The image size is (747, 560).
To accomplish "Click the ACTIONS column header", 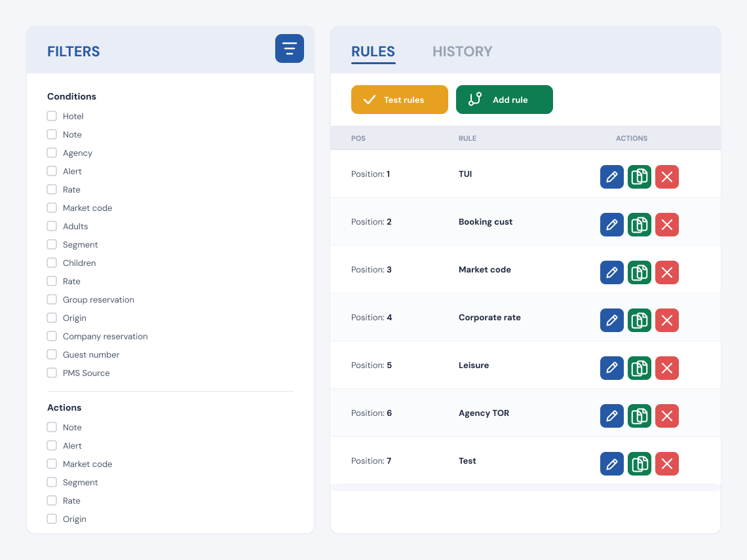I will pos(631,139).
